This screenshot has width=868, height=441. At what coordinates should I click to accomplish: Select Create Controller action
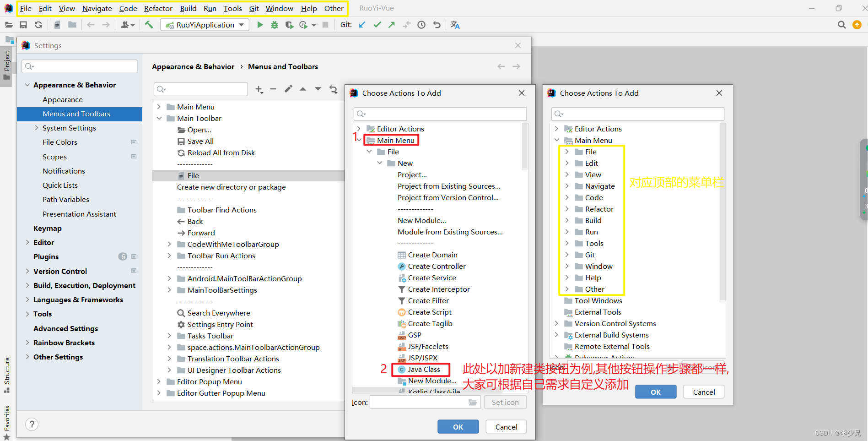click(437, 266)
